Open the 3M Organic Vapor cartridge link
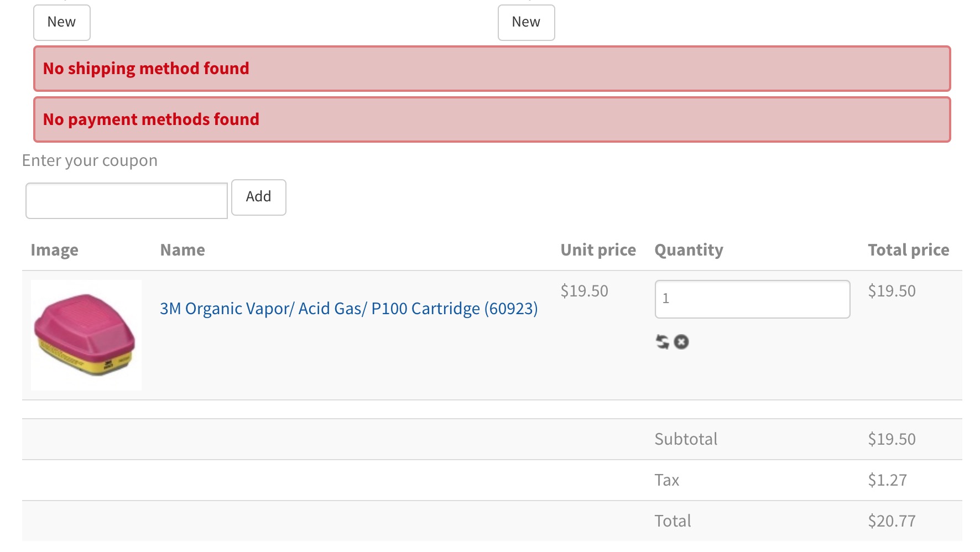The width and height of the screenshot is (980, 552). point(348,309)
